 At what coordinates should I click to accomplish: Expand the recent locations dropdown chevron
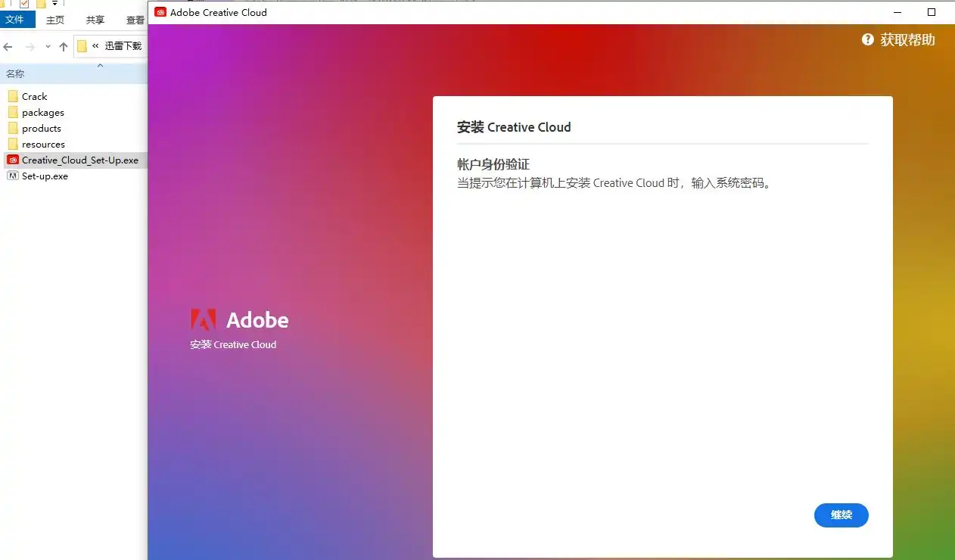click(48, 46)
